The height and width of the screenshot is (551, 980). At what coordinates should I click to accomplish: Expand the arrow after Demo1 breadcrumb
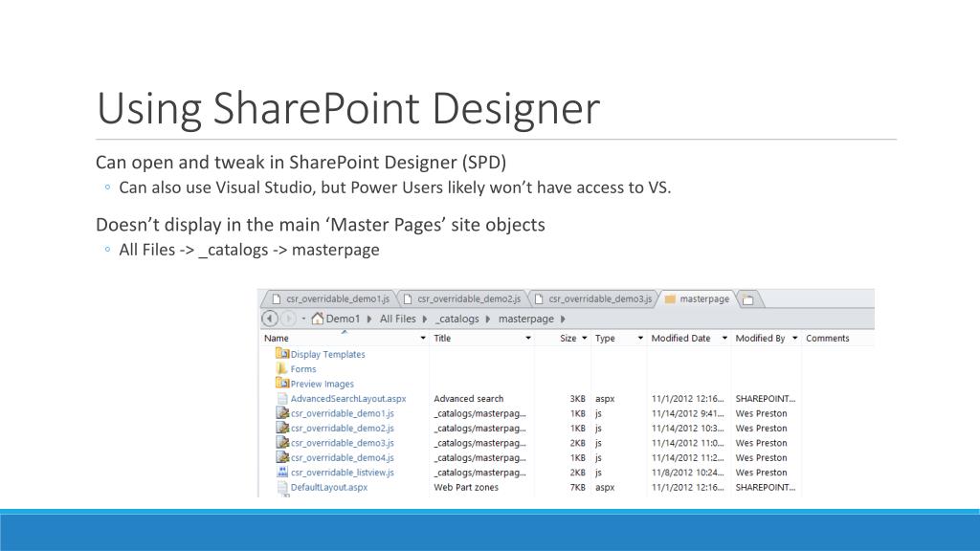[x=369, y=319]
